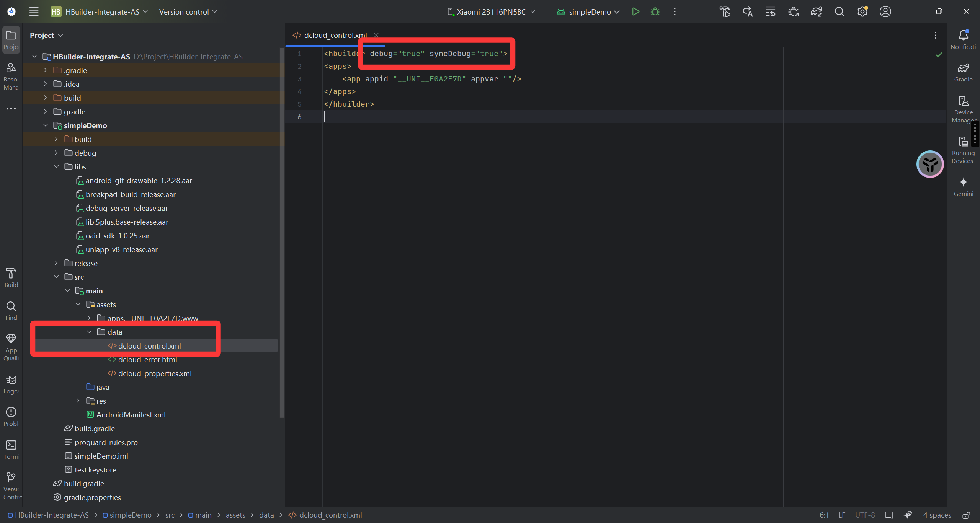
Task: Select AndroidManifest.xml in project tree
Action: (x=131, y=414)
